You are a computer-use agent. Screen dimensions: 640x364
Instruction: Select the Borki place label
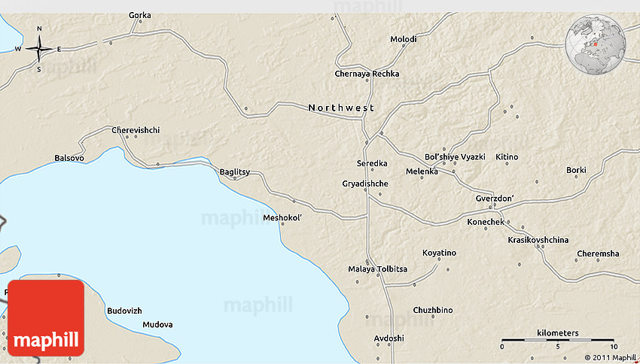[576, 170]
